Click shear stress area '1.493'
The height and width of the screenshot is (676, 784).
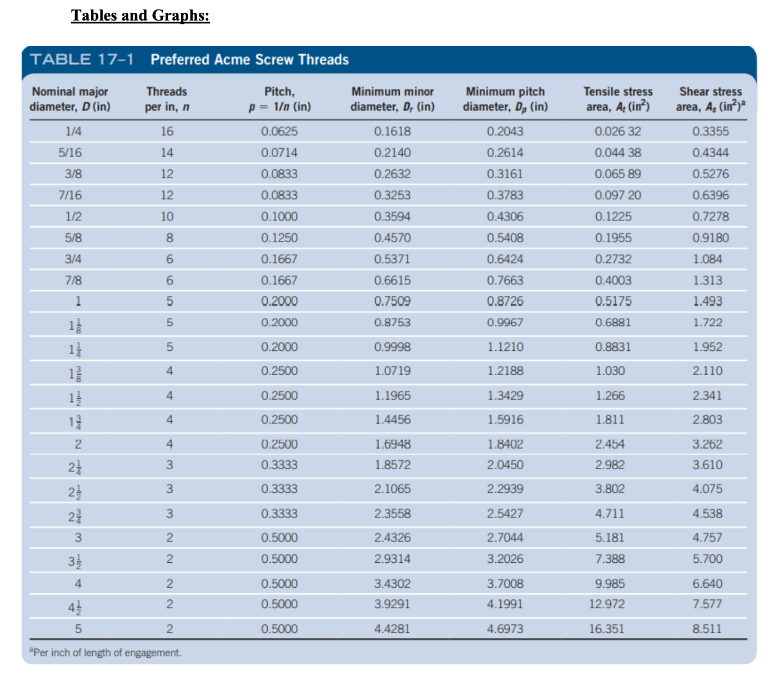708,301
